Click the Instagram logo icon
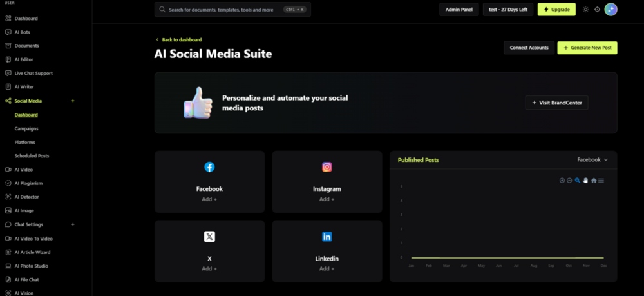This screenshot has width=644, height=296. (327, 167)
